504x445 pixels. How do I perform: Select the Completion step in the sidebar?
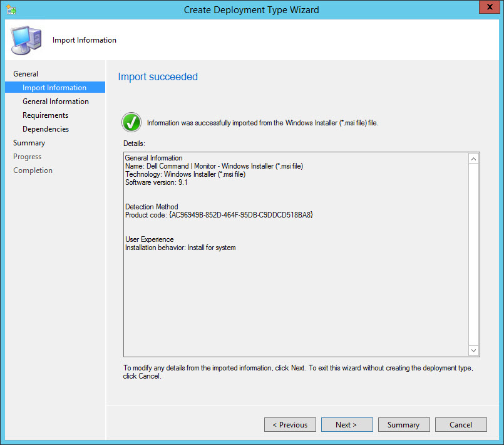click(33, 170)
